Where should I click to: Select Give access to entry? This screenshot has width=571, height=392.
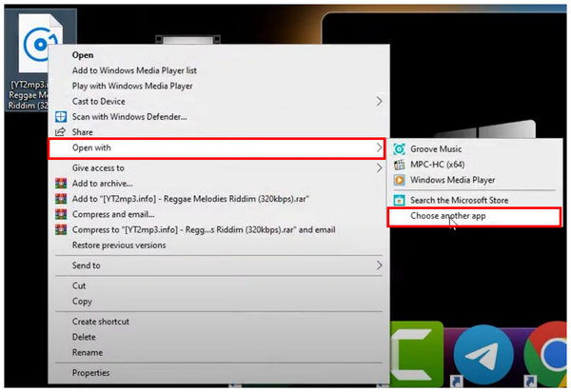pos(98,167)
